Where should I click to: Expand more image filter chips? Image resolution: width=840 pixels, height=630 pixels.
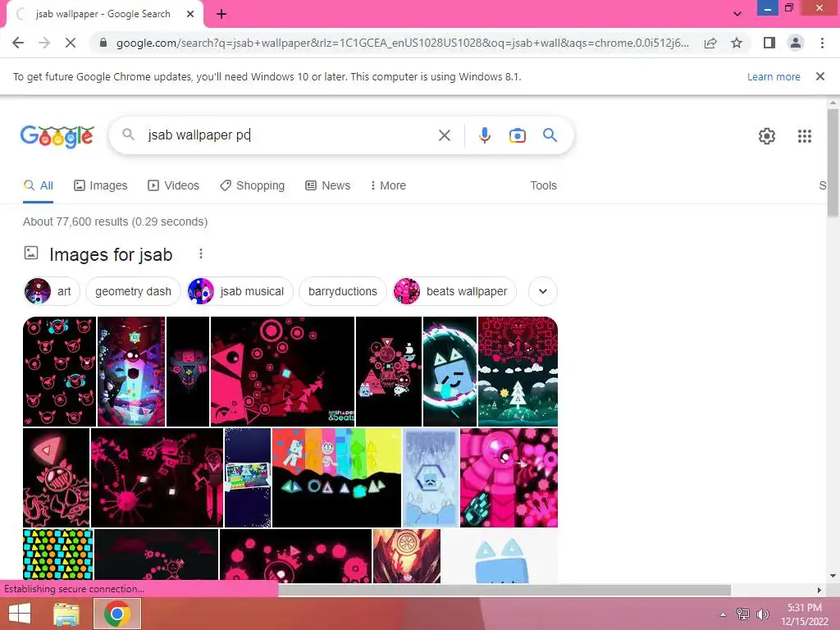(543, 291)
